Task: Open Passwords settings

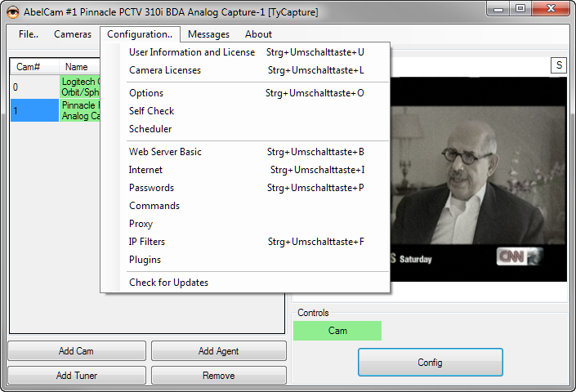Action: tap(151, 188)
